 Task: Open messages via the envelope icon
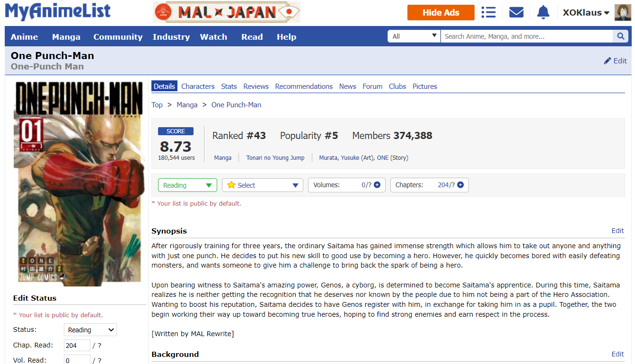pyautogui.click(x=516, y=12)
